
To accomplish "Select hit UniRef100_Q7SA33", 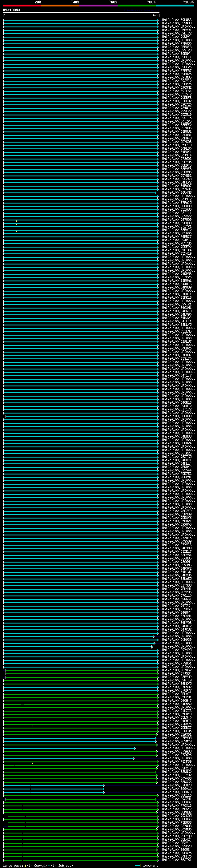I will [x=176, y=751].
